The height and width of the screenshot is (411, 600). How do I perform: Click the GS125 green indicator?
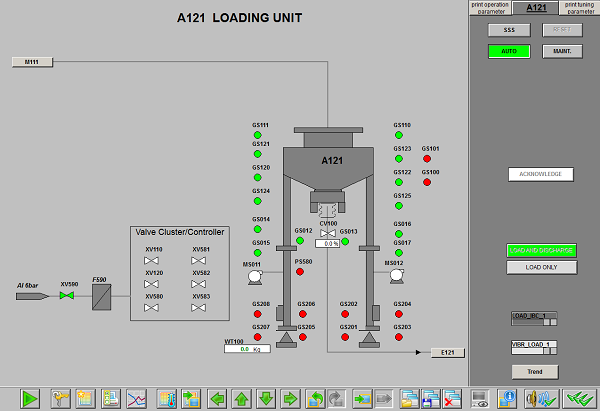[399, 206]
